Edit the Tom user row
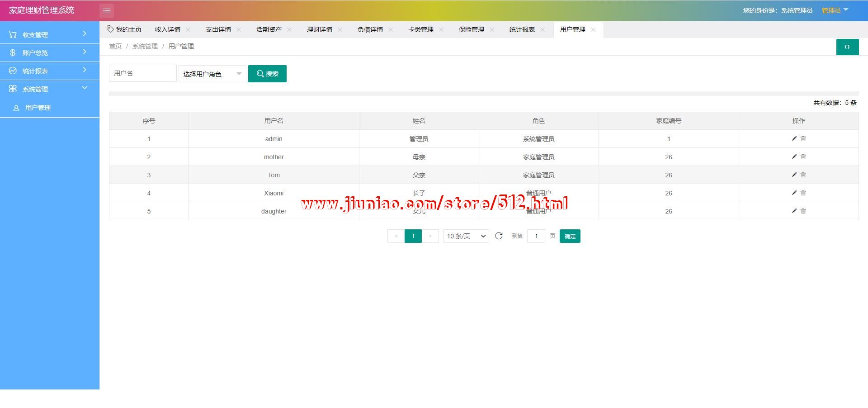Screen dimensions: 868x408 point(794,175)
